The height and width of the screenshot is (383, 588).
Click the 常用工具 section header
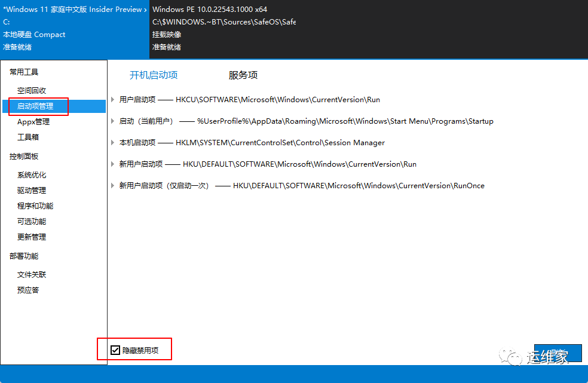tap(24, 72)
